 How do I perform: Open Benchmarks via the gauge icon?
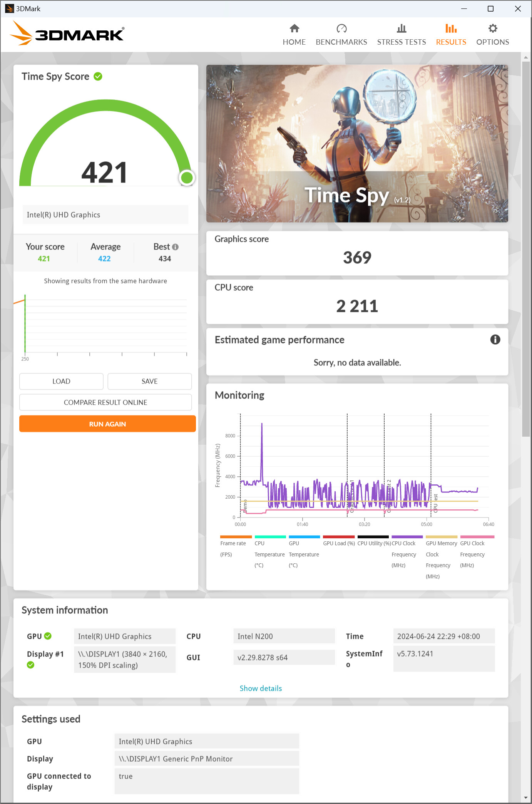[341, 28]
